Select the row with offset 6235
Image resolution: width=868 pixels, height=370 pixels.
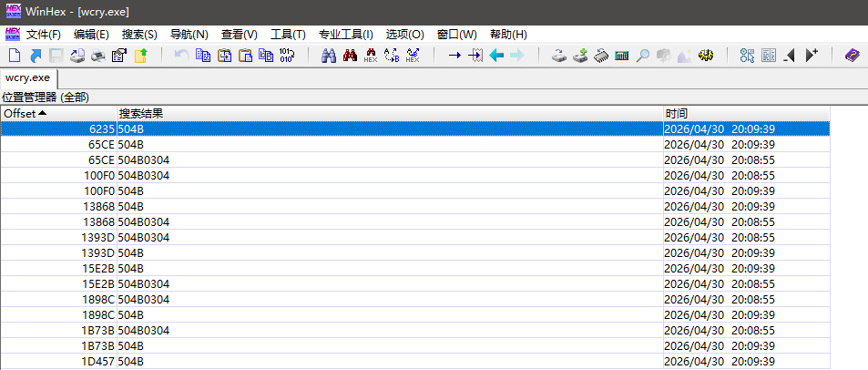coord(415,129)
